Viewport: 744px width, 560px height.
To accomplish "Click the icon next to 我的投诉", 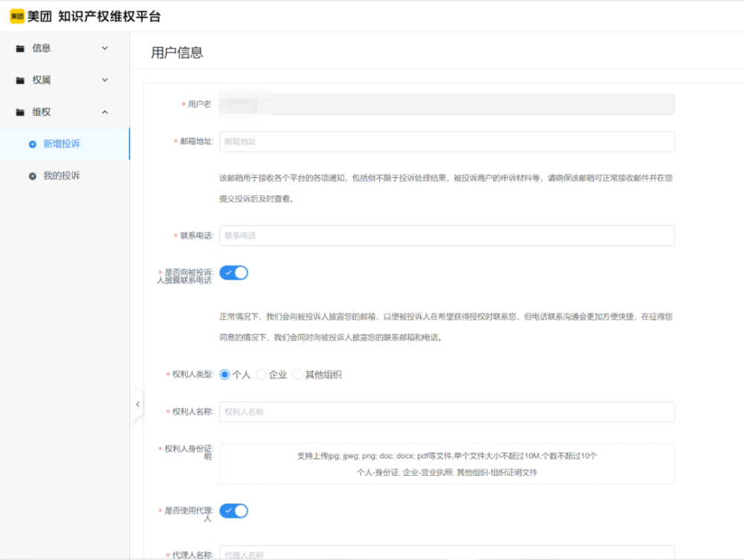I will (x=32, y=176).
